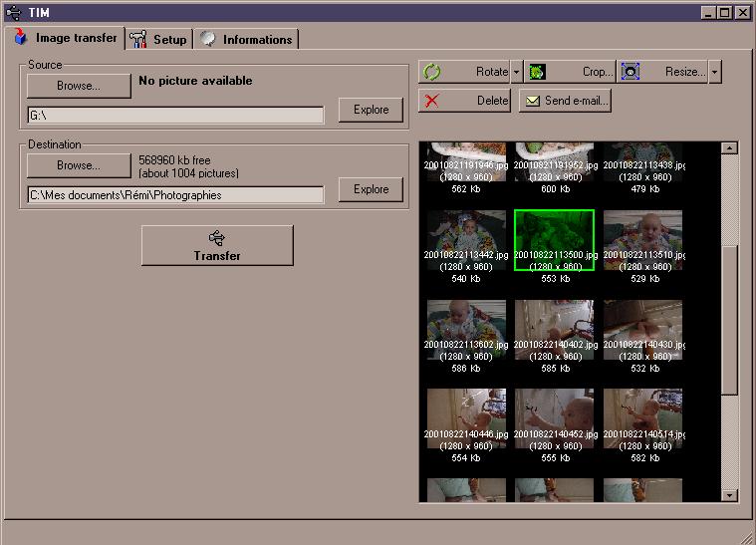Viewport: 756px width, 545px height.
Task: Click the Rotate green arrows icon
Action: point(431,72)
